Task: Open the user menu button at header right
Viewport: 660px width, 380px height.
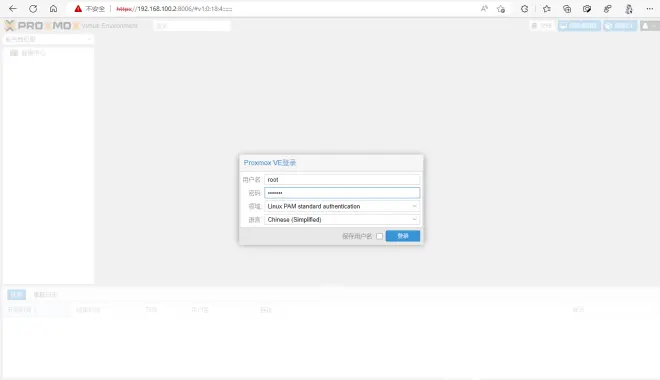Action: click(x=649, y=26)
